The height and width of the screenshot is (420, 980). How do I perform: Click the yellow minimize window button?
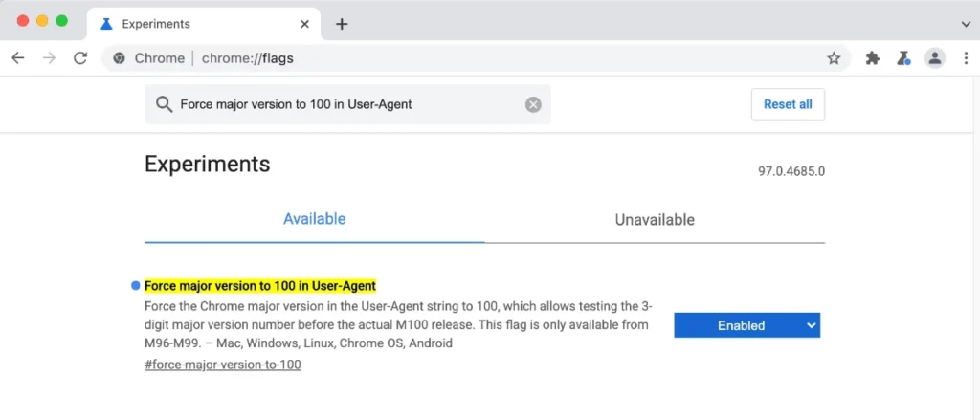(x=42, y=21)
